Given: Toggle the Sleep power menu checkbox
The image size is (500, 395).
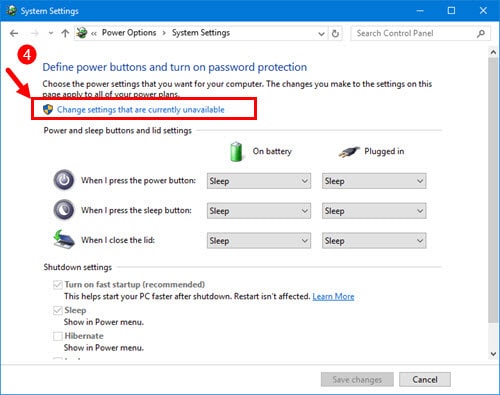Looking at the screenshot, I should 58,310.
